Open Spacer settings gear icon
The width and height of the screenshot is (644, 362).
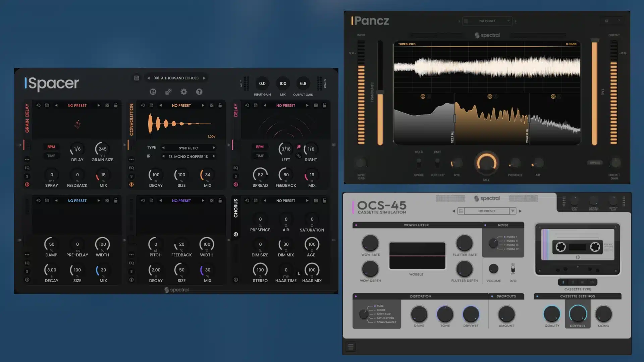tap(184, 92)
